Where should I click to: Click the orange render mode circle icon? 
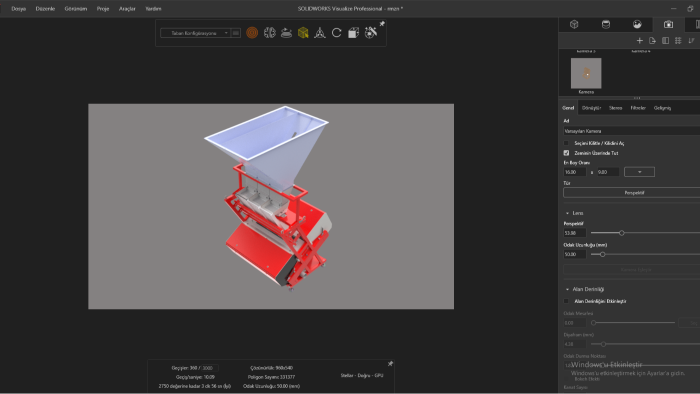(252, 33)
